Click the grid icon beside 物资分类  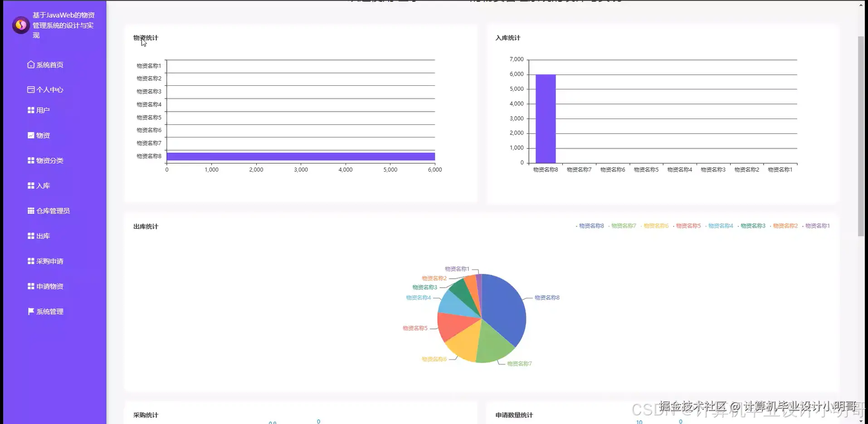click(x=31, y=160)
